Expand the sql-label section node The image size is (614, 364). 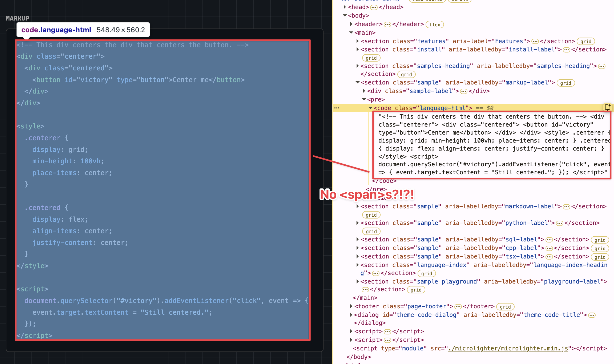click(358, 239)
